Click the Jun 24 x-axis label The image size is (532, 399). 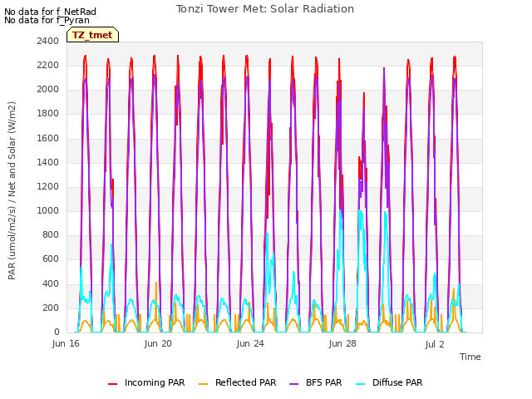coord(250,343)
